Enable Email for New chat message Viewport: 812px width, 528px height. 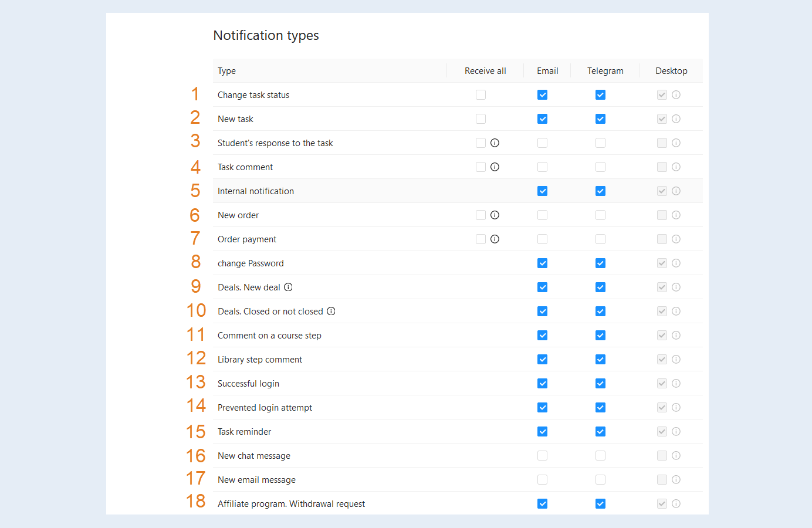[542, 455]
